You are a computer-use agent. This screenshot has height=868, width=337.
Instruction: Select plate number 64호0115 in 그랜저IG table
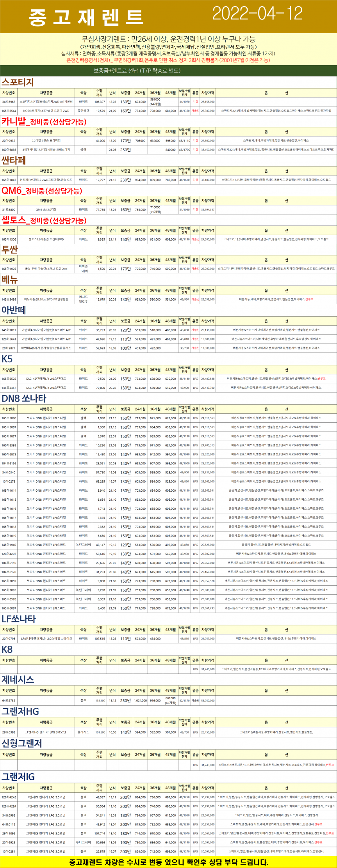(x=9, y=824)
